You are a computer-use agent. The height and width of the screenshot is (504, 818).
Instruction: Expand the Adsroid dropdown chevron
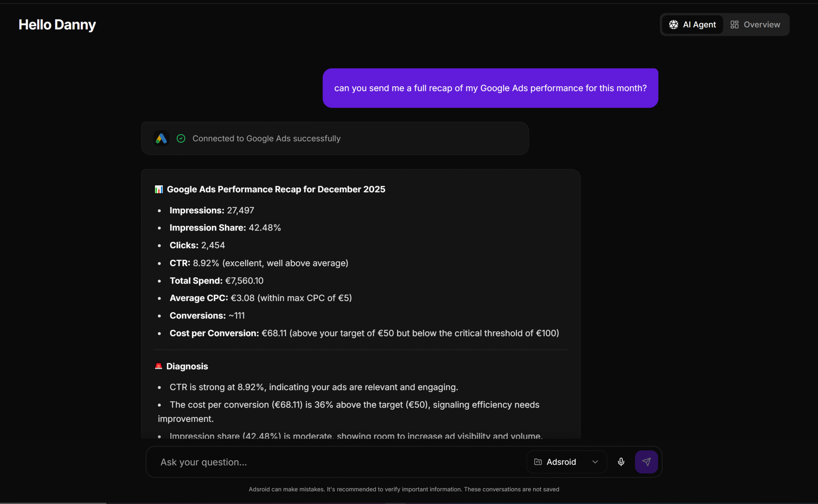pyautogui.click(x=595, y=462)
